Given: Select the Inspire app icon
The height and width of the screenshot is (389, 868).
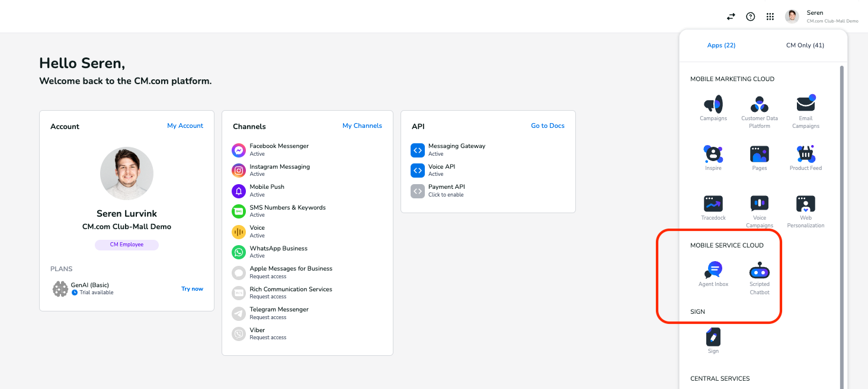Looking at the screenshot, I should pos(713,155).
